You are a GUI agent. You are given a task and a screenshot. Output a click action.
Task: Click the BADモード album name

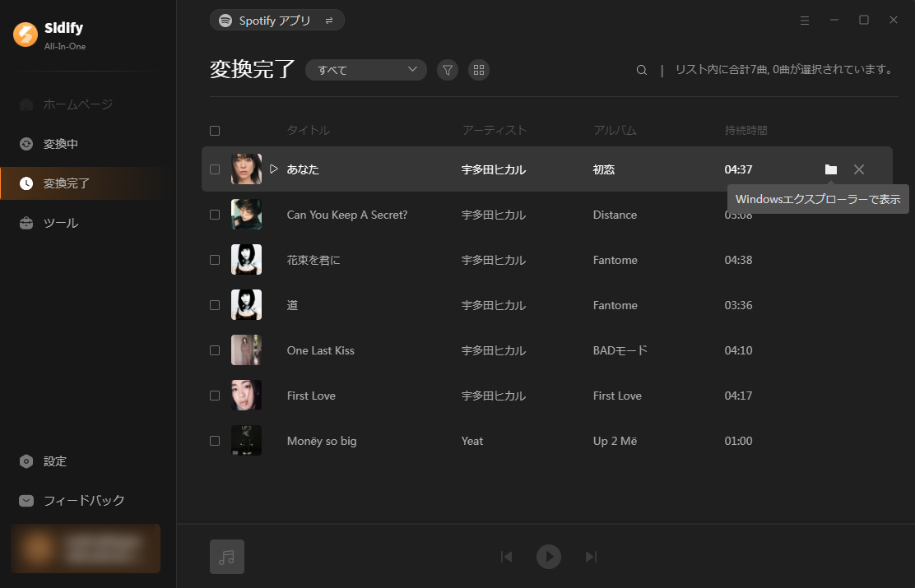[620, 350]
